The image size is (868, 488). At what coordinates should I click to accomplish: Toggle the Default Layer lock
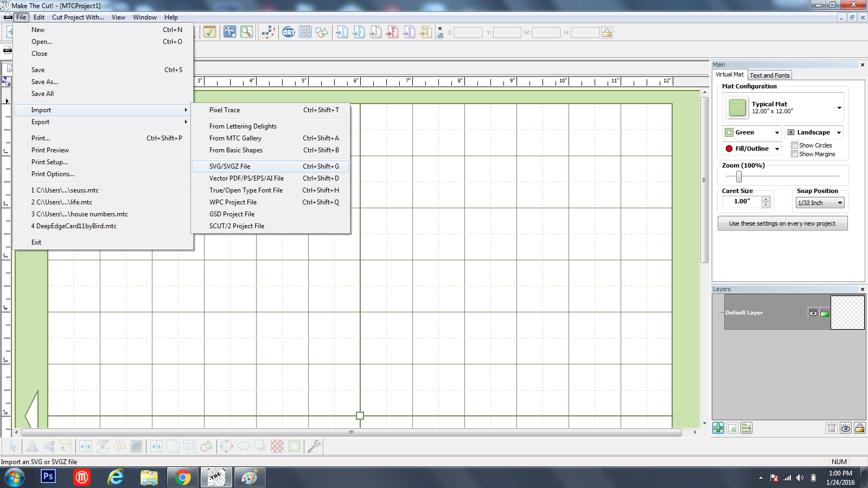coord(825,312)
